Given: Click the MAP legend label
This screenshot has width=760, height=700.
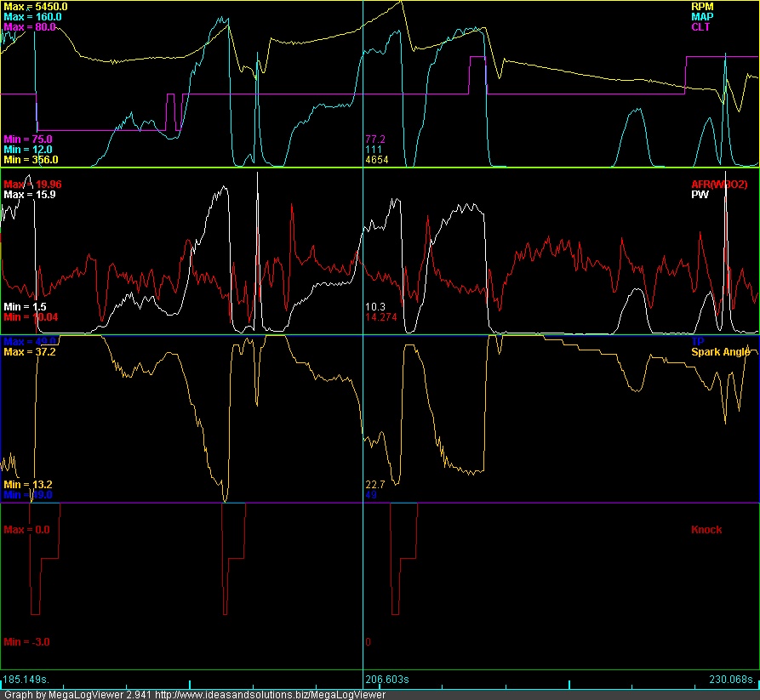Looking at the screenshot, I should pyautogui.click(x=702, y=17).
